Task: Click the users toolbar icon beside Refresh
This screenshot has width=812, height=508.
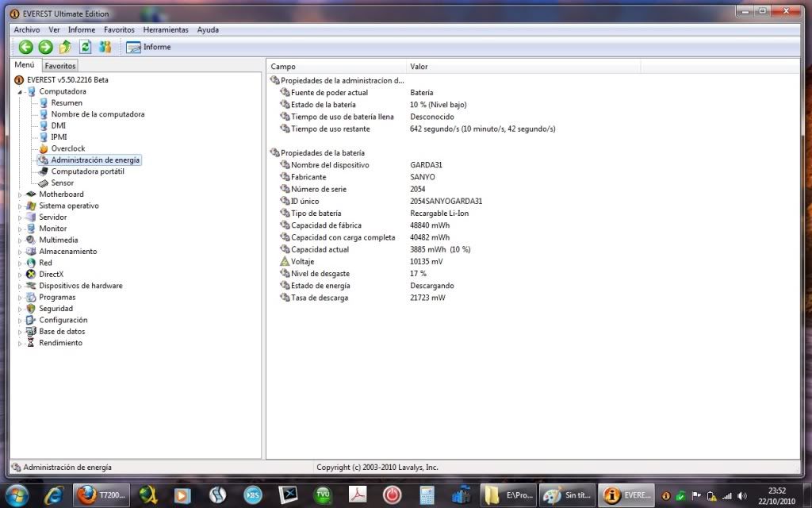Action: click(105, 47)
